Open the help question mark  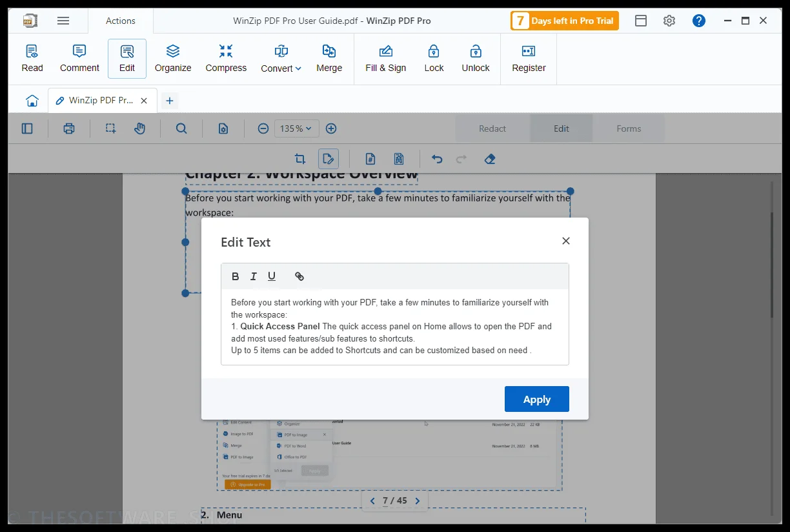699,21
